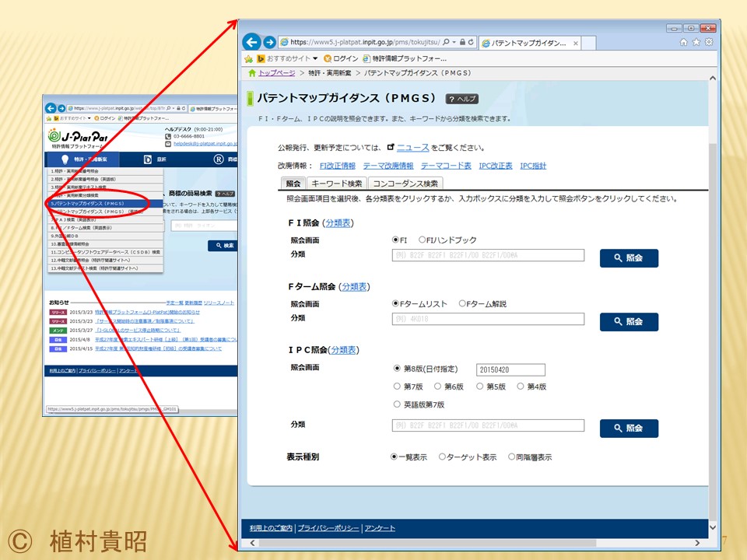Select the 第6版 radio button
The height and width of the screenshot is (560, 747).
pos(437,387)
